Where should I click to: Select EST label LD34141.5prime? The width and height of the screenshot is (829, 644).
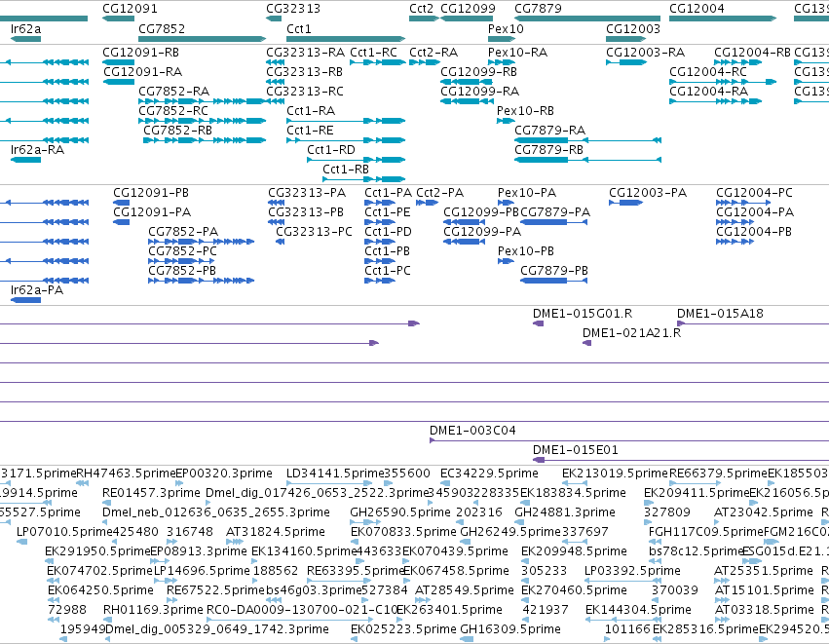[335, 474]
